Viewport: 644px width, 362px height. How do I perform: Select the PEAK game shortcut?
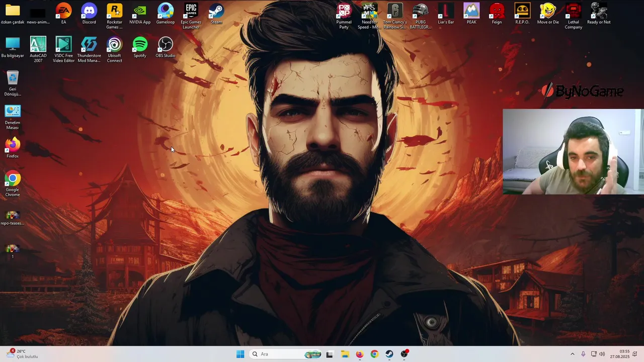[471, 14]
